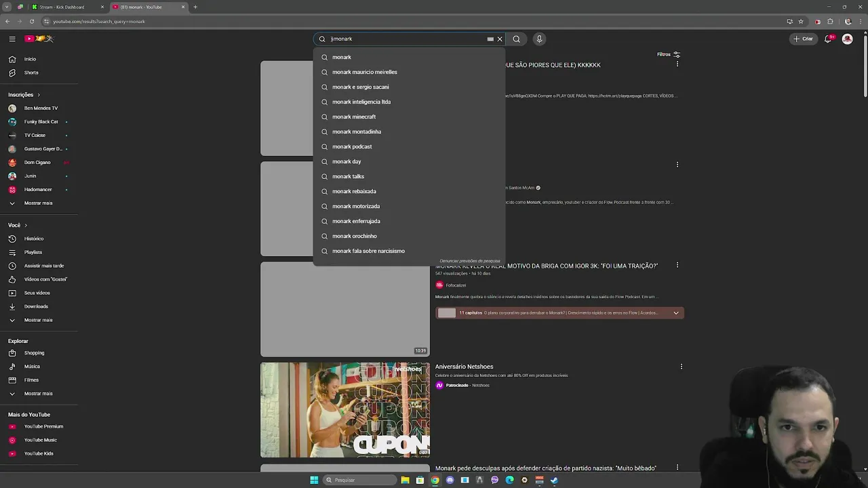868x488 pixels.
Task: Open Dom Cigano subscription
Action: [x=39, y=163]
